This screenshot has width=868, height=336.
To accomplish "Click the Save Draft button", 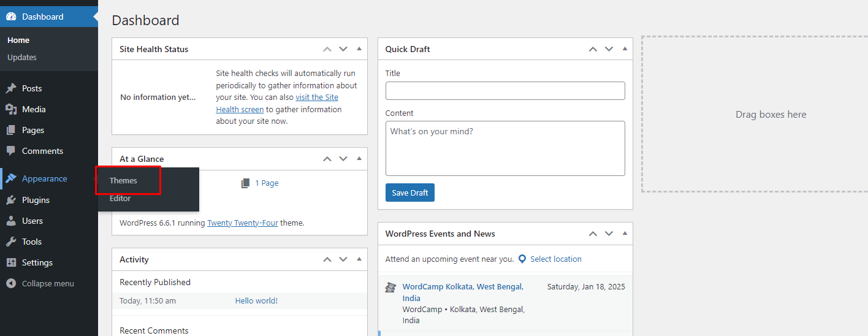I will pyautogui.click(x=410, y=193).
